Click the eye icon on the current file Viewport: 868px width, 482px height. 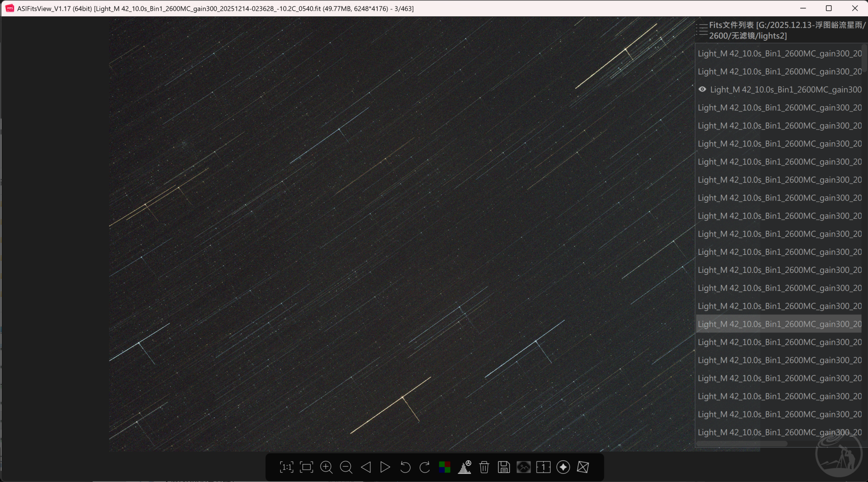702,89
